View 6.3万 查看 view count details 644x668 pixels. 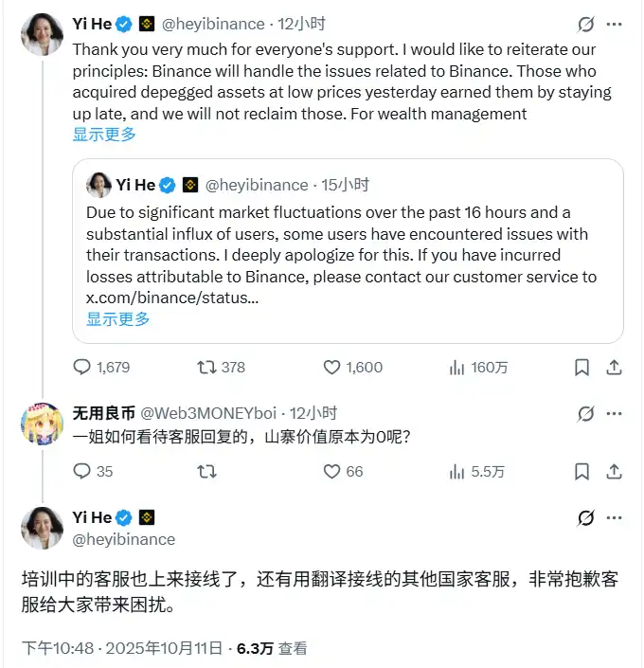[272, 648]
